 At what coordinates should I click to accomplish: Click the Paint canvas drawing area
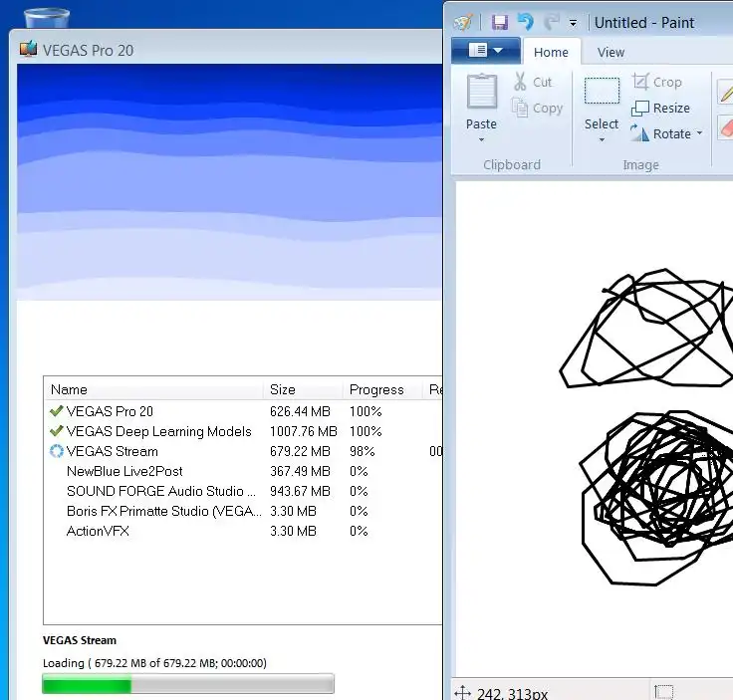594,428
